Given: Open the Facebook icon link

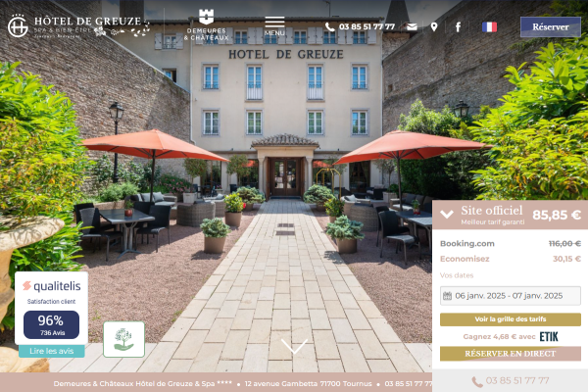Looking at the screenshot, I should 458,27.
